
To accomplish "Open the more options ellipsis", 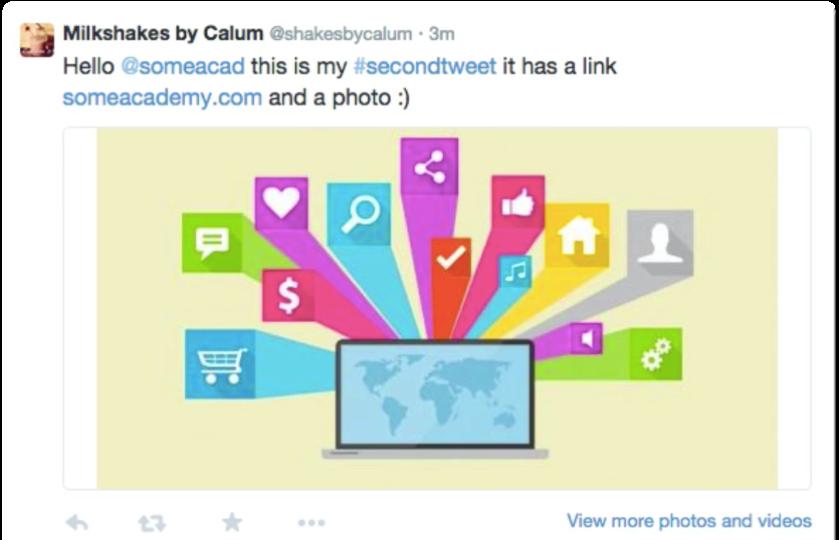I will (311, 522).
